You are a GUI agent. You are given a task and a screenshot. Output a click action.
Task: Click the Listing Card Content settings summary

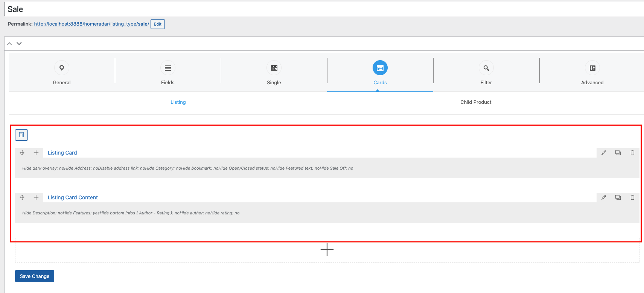[x=131, y=213]
